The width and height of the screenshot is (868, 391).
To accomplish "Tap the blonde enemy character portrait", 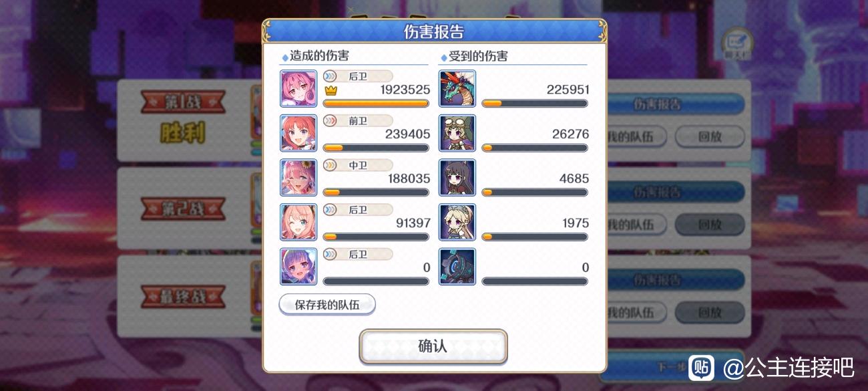I will tap(457, 223).
